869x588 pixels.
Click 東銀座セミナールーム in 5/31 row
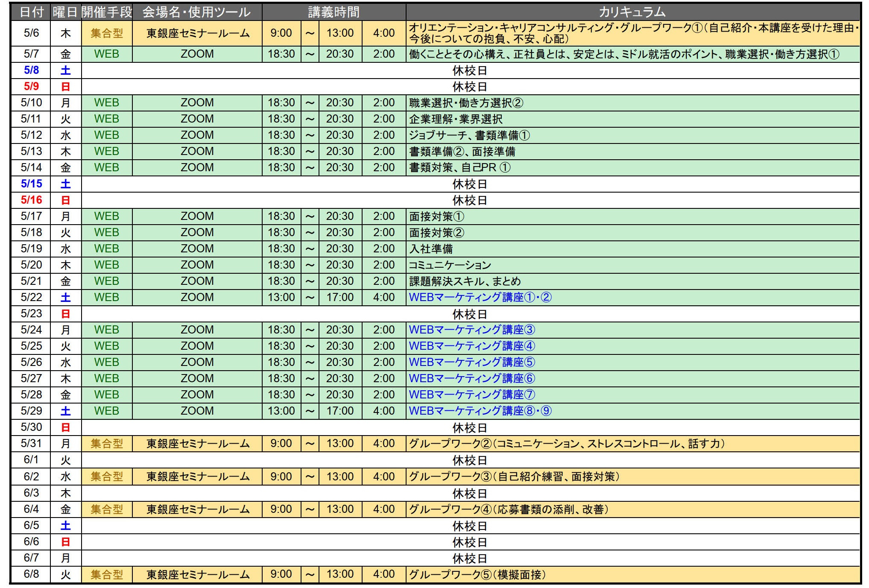click(x=197, y=444)
